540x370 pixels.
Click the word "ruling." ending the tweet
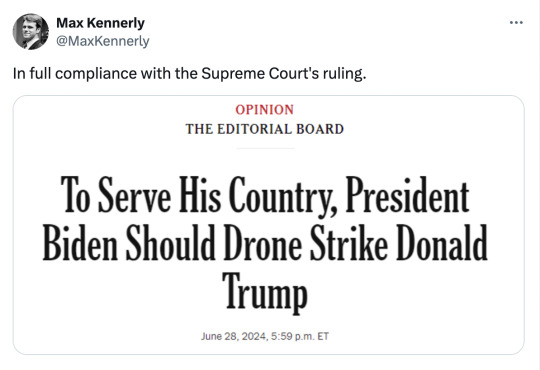click(x=344, y=73)
